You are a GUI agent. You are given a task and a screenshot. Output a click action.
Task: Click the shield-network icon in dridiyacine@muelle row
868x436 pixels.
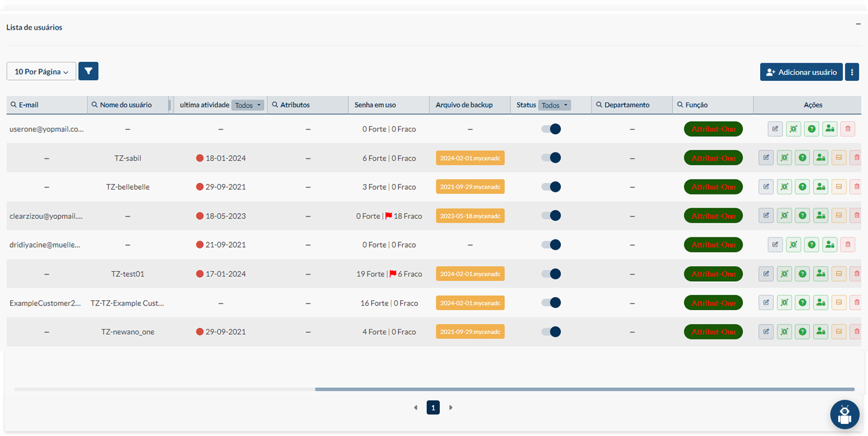click(x=794, y=245)
